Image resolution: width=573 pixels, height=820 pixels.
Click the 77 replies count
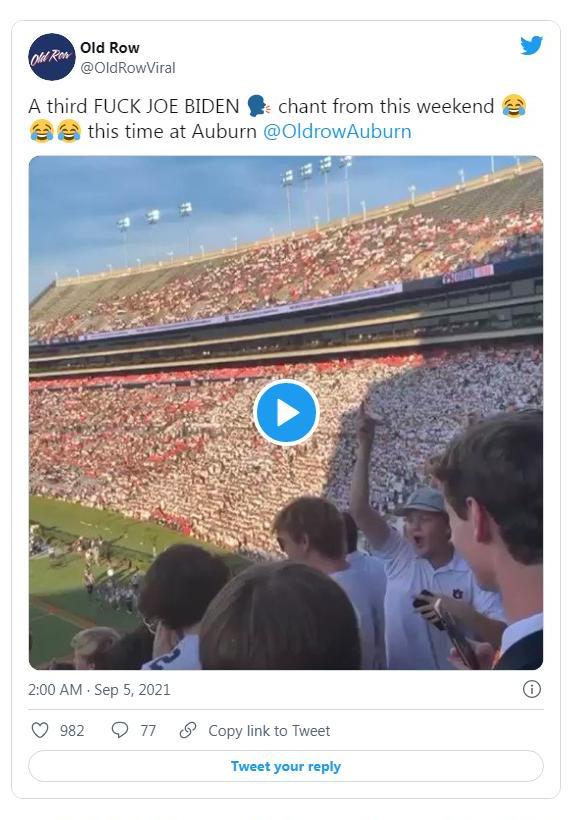148,731
